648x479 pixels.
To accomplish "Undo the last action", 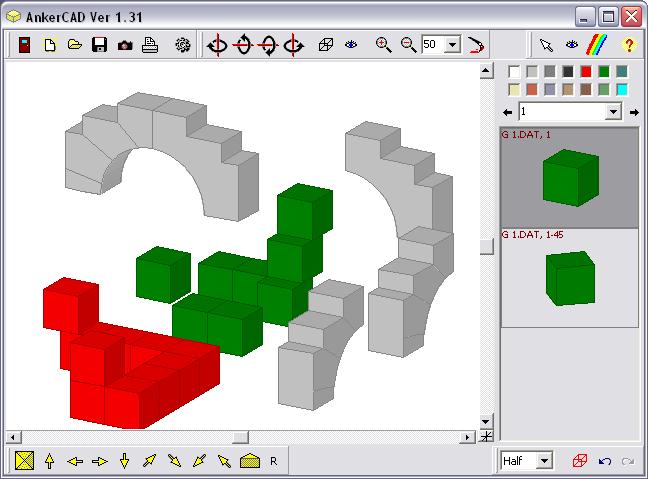I will pos(605,461).
